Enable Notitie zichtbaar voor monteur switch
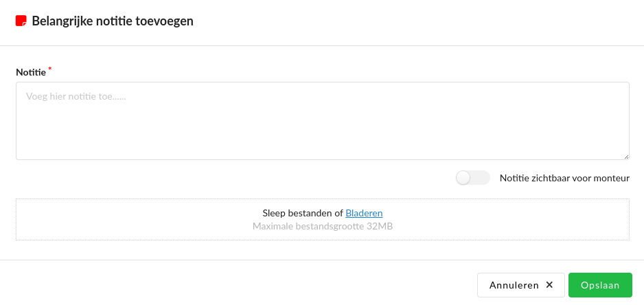Image resolution: width=644 pixels, height=305 pixels. 473,178
